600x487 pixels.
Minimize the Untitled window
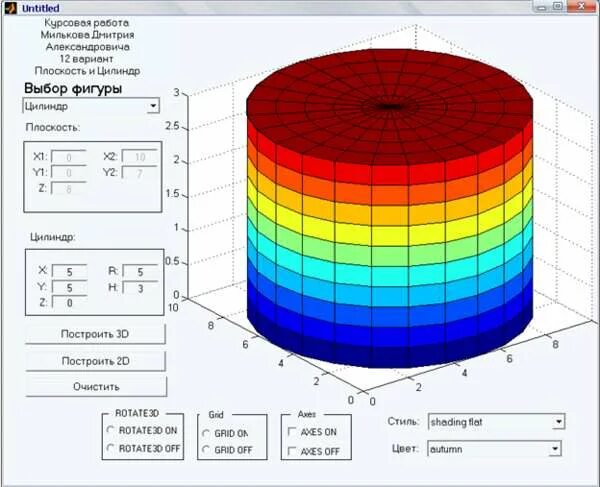541,6
